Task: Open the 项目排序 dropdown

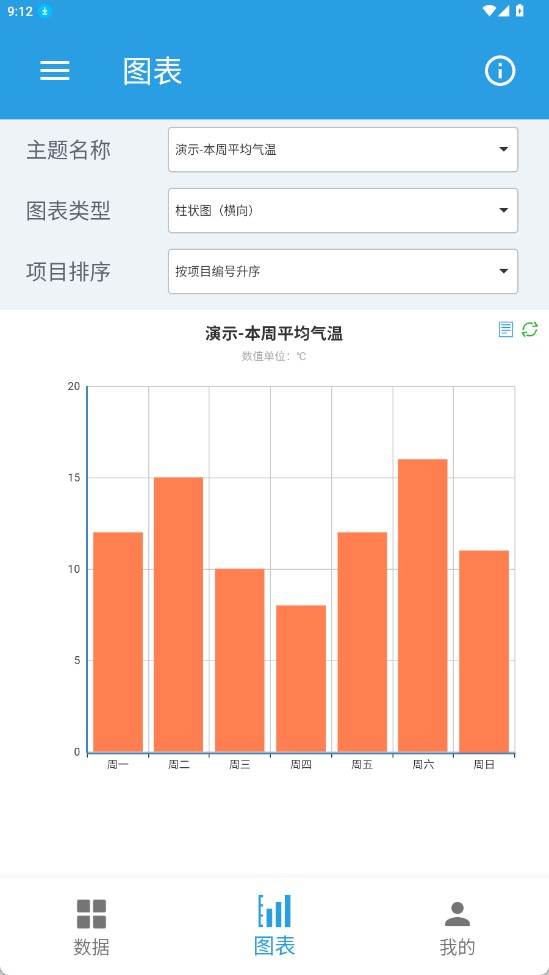Action: click(x=343, y=271)
